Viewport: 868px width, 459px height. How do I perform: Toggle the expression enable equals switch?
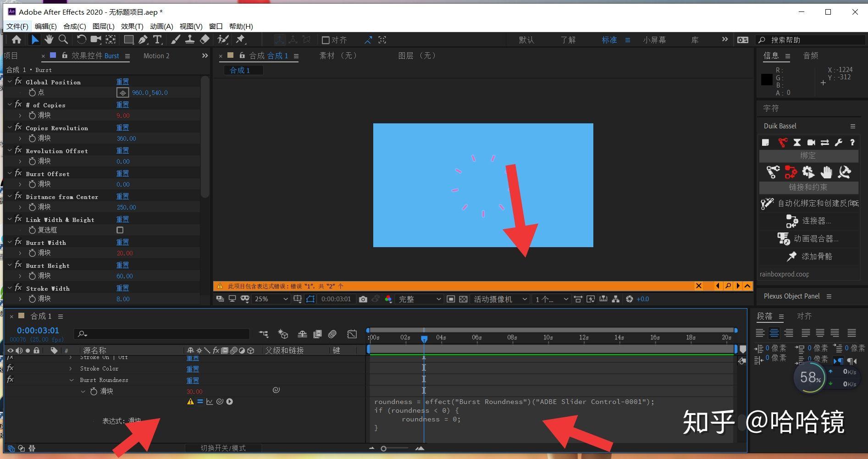[200, 402]
